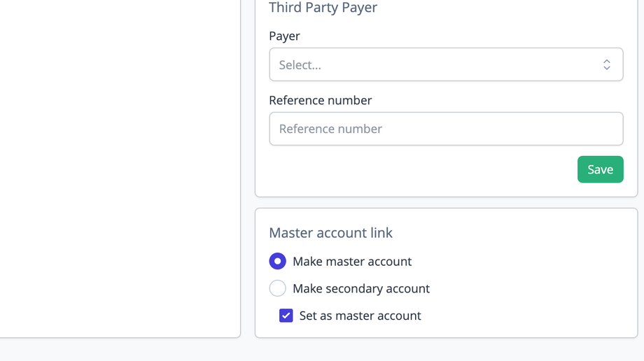
Task: Select the Make secondary account radio button
Action: 278,288
